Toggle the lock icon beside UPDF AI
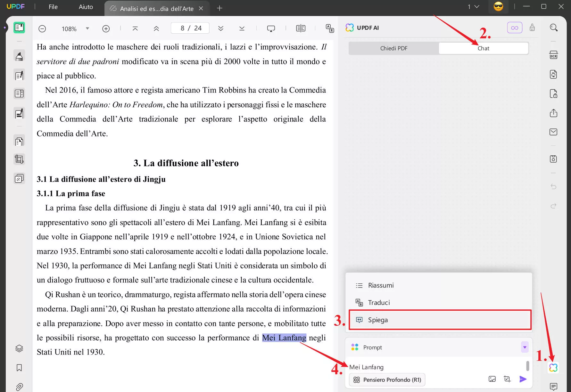The image size is (571, 392). [533, 28]
